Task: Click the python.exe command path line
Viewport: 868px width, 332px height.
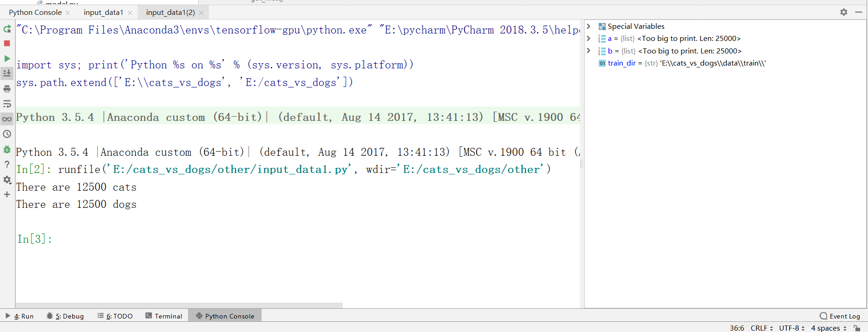Action: coord(298,30)
